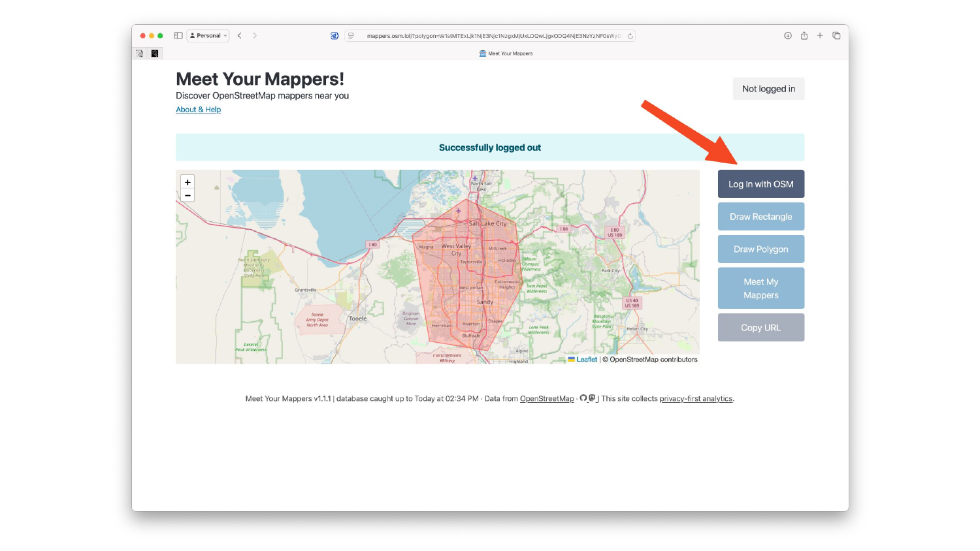Open the Mastodon icon link in footer
This screenshot has width=980, height=551.
point(592,398)
